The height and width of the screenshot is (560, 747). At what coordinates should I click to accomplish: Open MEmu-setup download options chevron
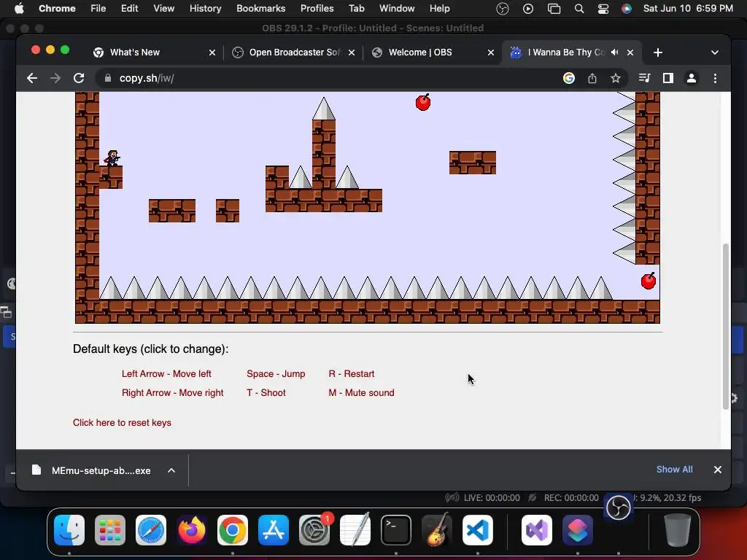tap(171, 470)
